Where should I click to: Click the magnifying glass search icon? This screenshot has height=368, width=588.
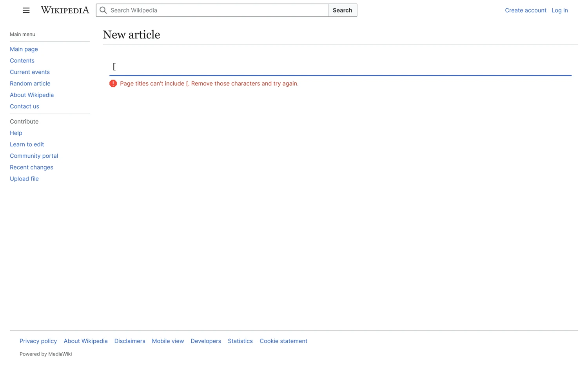pos(103,10)
